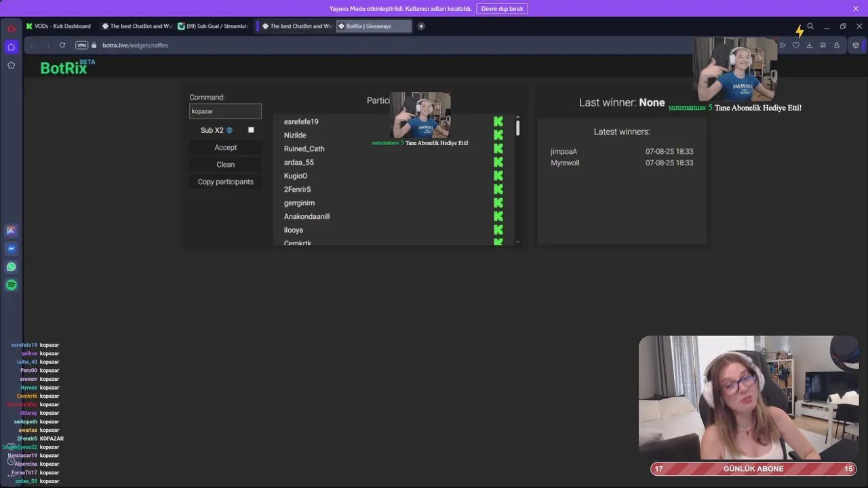Open the tab search magnifier
The image size is (868, 488).
click(x=810, y=26)
